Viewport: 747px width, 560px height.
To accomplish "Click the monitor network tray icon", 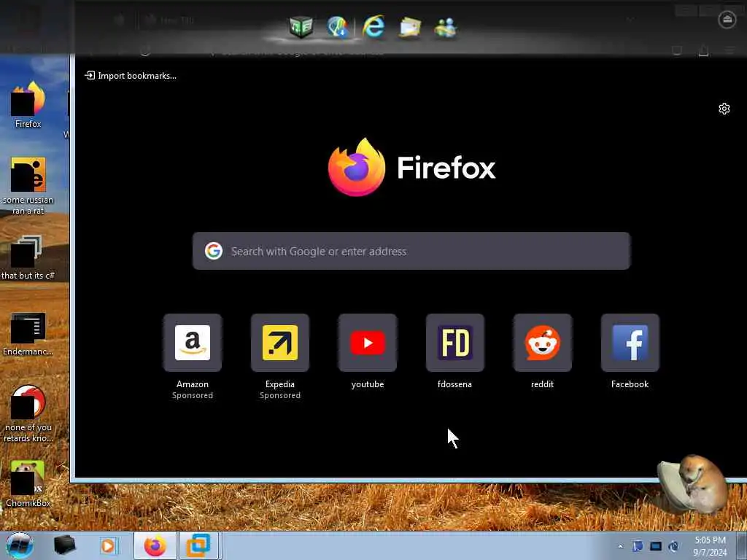I will click(656, 546).
